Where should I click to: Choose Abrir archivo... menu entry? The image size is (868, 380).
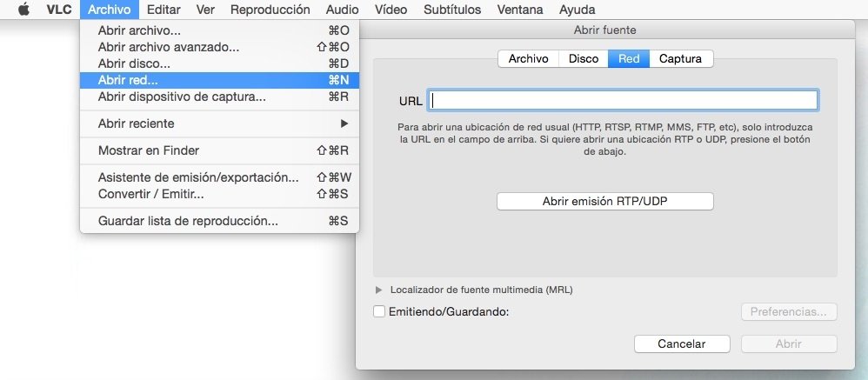pyautogui.click(x=219, y=31)
